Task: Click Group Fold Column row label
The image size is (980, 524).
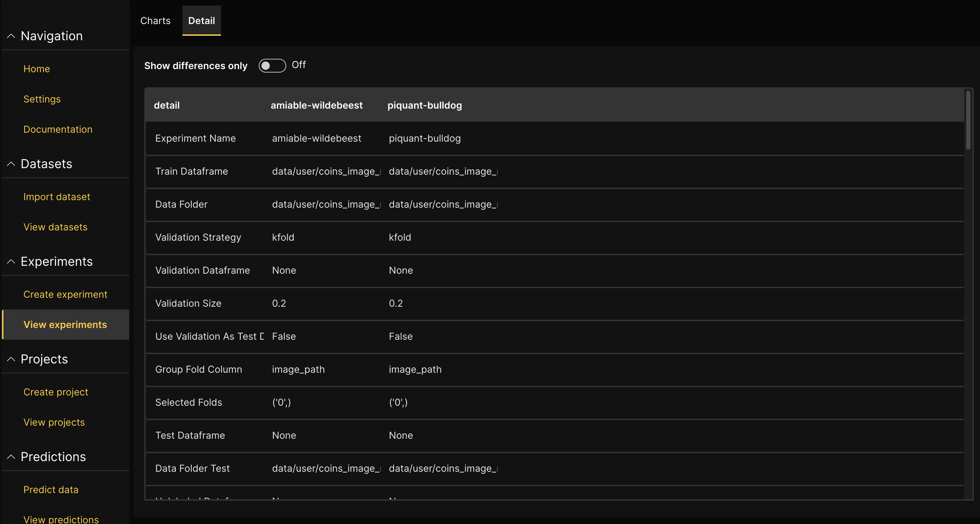Action: pos(199,370)
